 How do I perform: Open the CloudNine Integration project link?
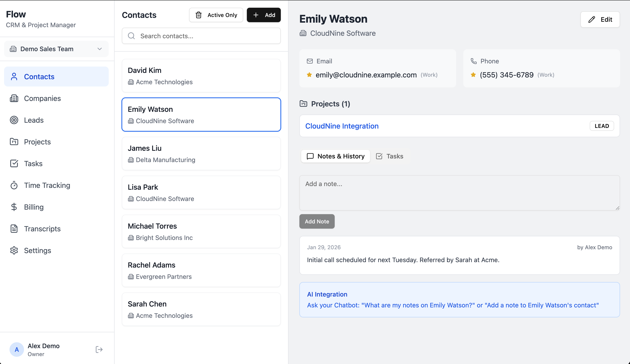342,126
